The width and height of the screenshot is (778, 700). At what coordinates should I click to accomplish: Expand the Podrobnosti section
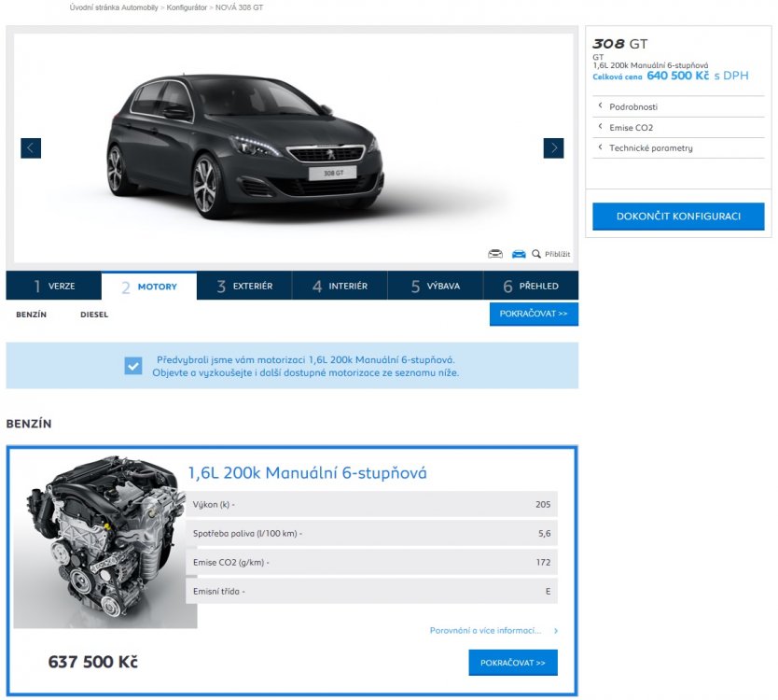click(x=678, y=106)
